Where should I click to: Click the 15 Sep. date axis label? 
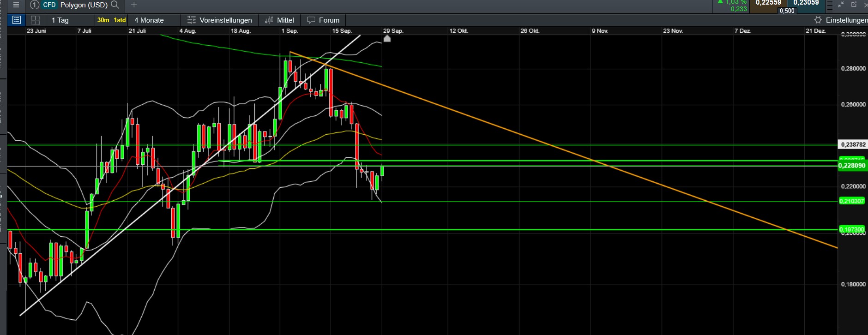coord(342,31)
